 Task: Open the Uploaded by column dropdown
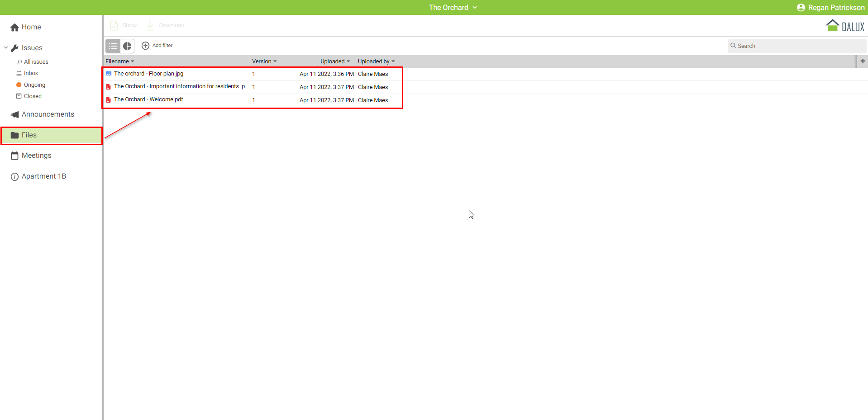(x=393, y=61)
